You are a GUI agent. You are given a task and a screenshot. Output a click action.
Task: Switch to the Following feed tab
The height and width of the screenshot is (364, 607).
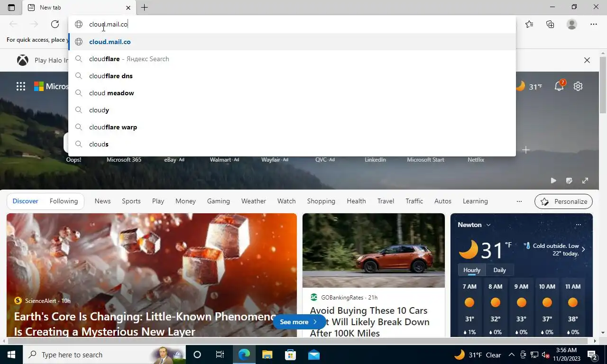pyautogui.click(x=64, y=201)
